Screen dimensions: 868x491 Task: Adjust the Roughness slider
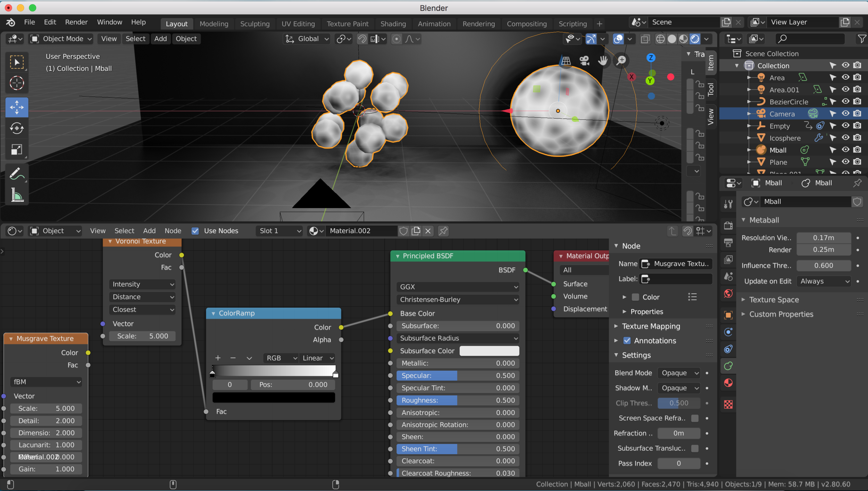[458, 400]
